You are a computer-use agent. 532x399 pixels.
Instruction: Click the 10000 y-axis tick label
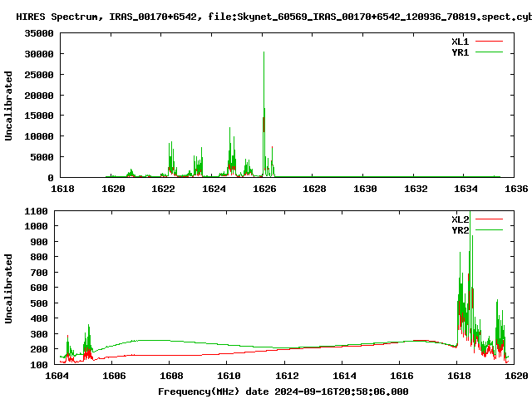pos(39,136)
